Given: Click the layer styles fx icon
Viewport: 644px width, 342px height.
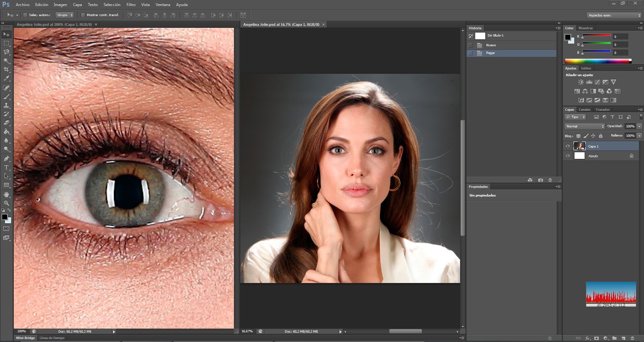Looking at the screenshot, I should coord(588,338).
